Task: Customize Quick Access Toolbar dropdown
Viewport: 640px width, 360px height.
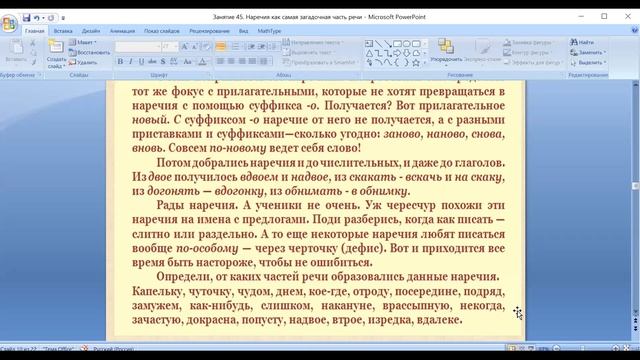Action: point(63,18)
